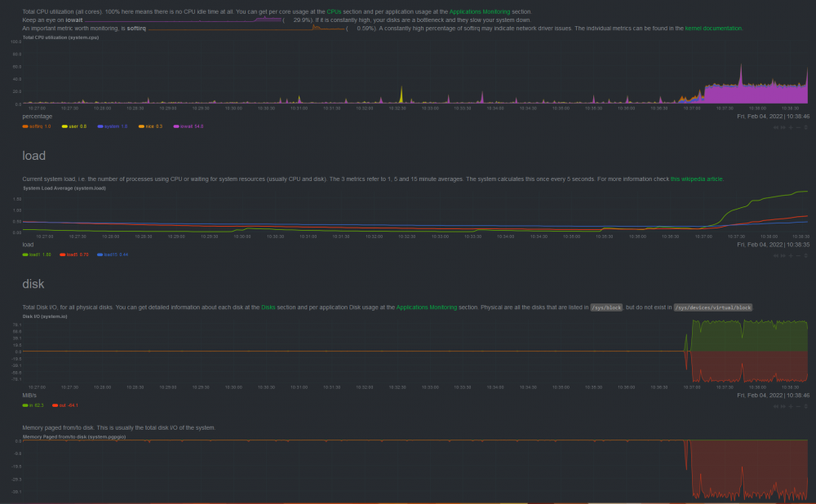Toggle 'out' dimension in Disk I/O legend
816x504 pixels.
[x=65, y=405]
